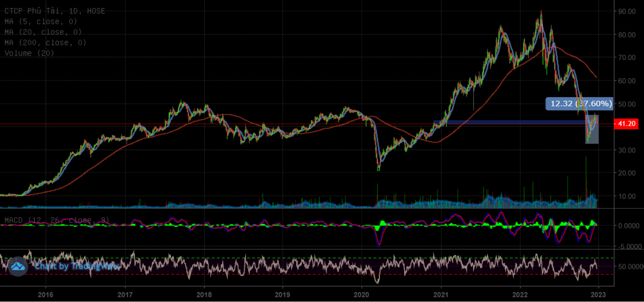This screenshot has height=302, width=644.
Task: Click the 2016 label on time axis
Action: 45,294
